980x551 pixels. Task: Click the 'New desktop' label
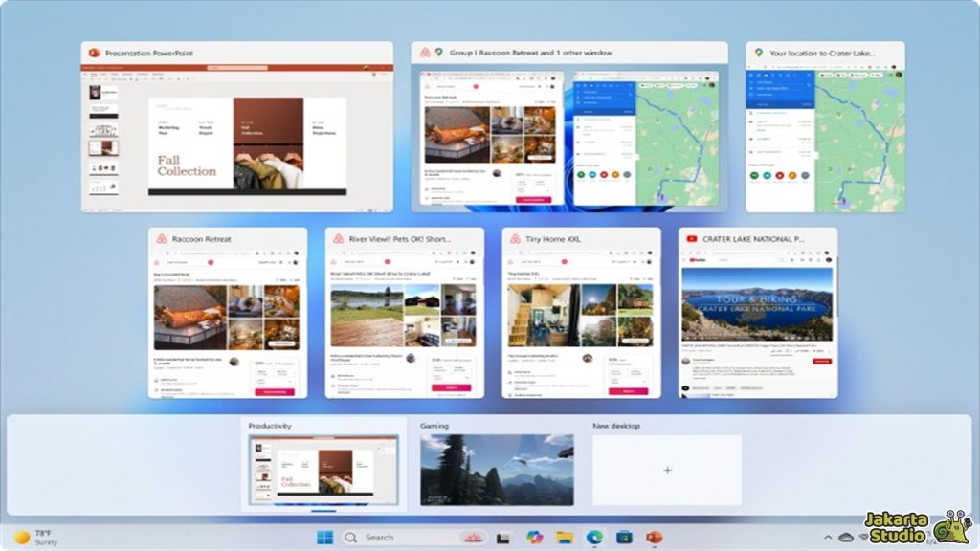(x=616, y=426)
